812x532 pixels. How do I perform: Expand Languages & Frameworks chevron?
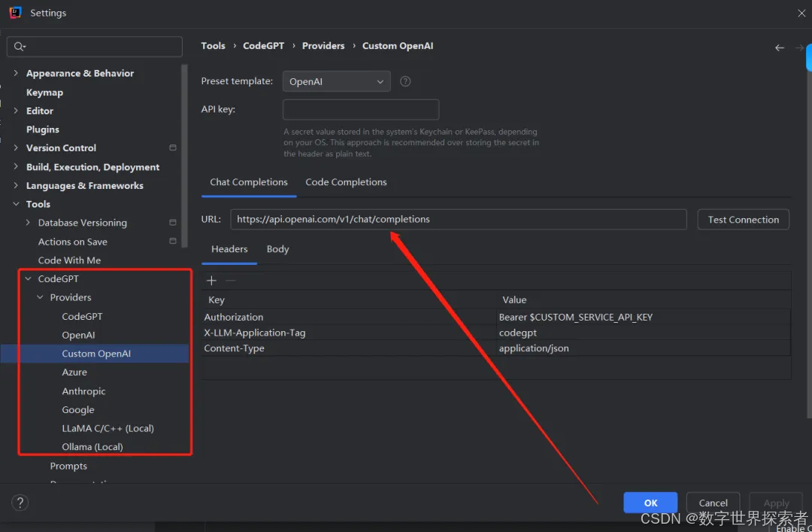pos(16,185)
